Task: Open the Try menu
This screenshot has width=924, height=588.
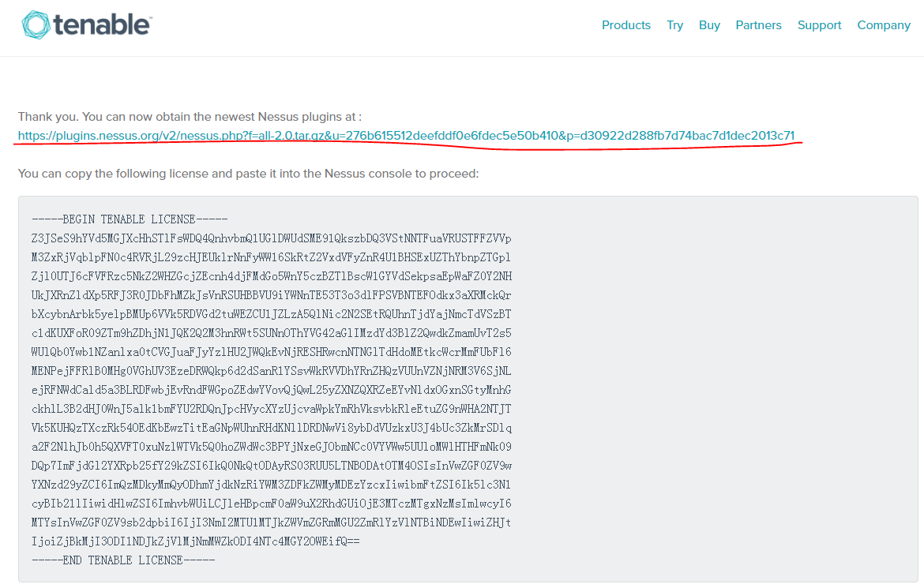Action: click(x=674, y=25)
